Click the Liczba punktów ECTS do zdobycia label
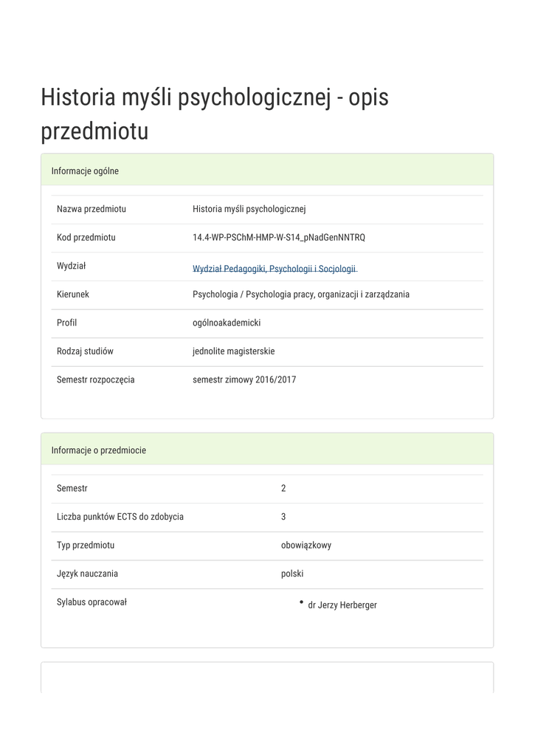 (120, 517)
